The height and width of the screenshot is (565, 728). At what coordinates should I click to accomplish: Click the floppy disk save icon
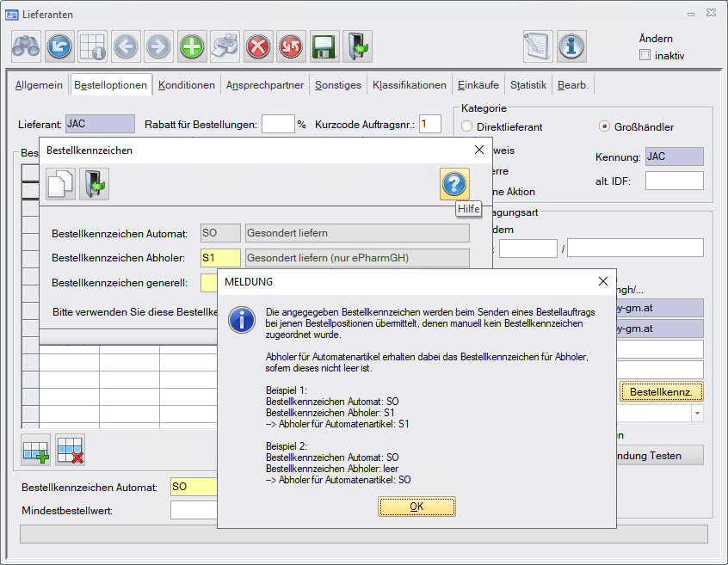(x=324, y=46)
